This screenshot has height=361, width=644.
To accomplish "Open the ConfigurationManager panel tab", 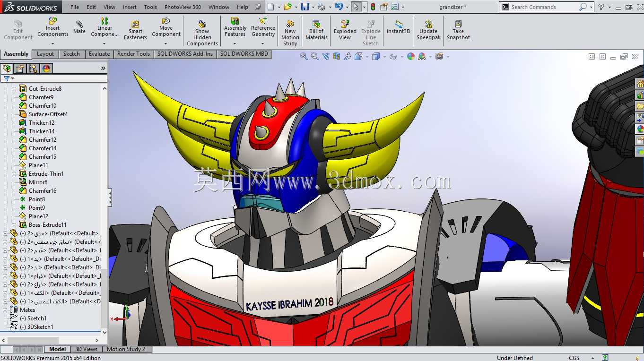I will coord(33,68).
